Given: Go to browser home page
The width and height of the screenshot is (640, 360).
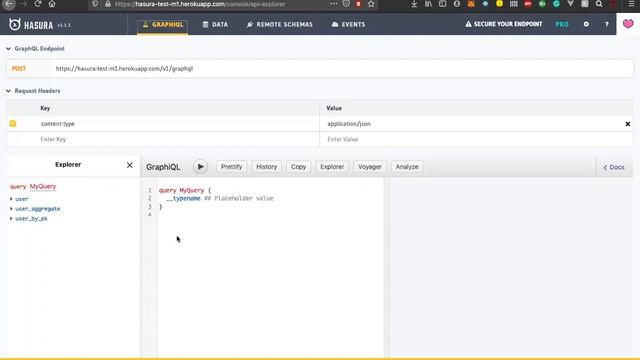Looking at the screenshot, I should tap(52, 4).
